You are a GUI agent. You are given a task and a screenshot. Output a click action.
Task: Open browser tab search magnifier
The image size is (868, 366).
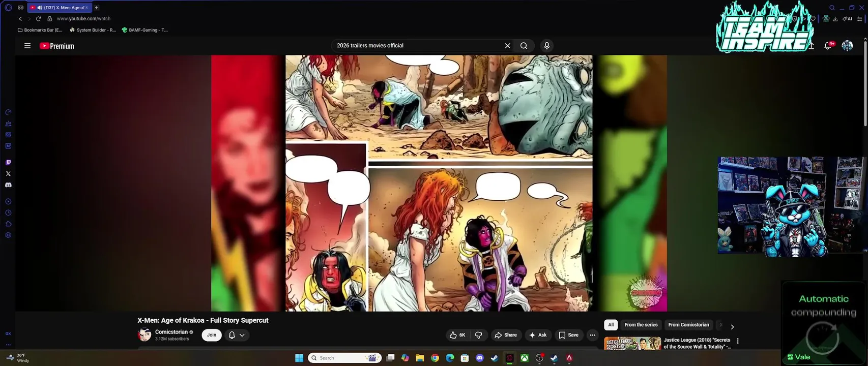pyautogui.click(x=832, y=8)
